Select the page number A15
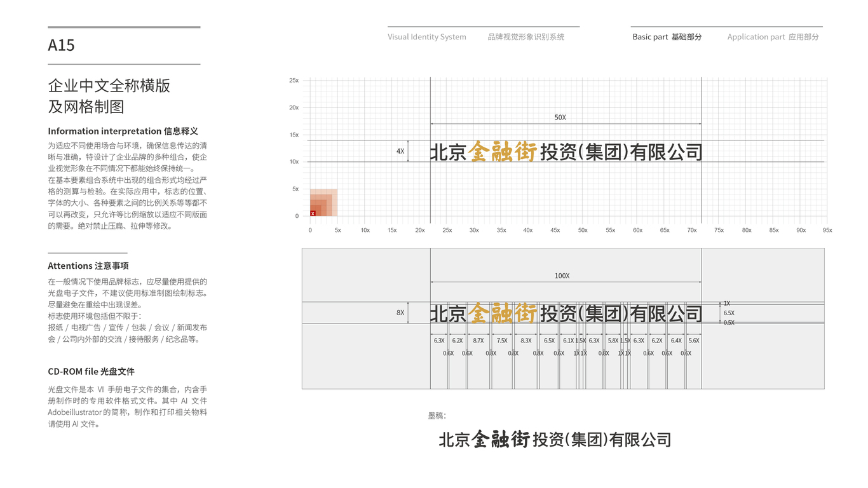This screenshot has height=488, width=868. pyautogui.click(x=61, y=45)
